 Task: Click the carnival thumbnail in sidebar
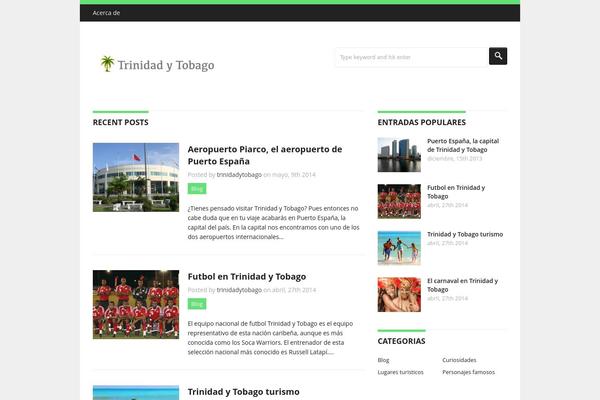tap(399, 294)
